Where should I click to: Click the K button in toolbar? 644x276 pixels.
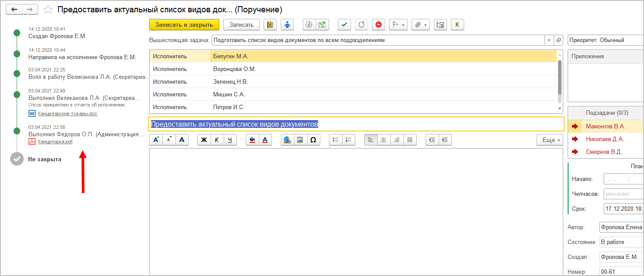458,25
